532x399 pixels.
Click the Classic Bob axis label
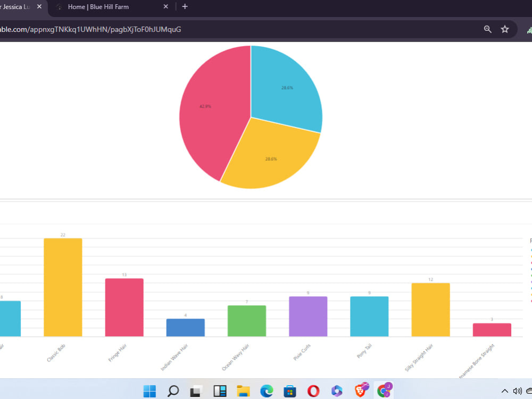(56, 353)
